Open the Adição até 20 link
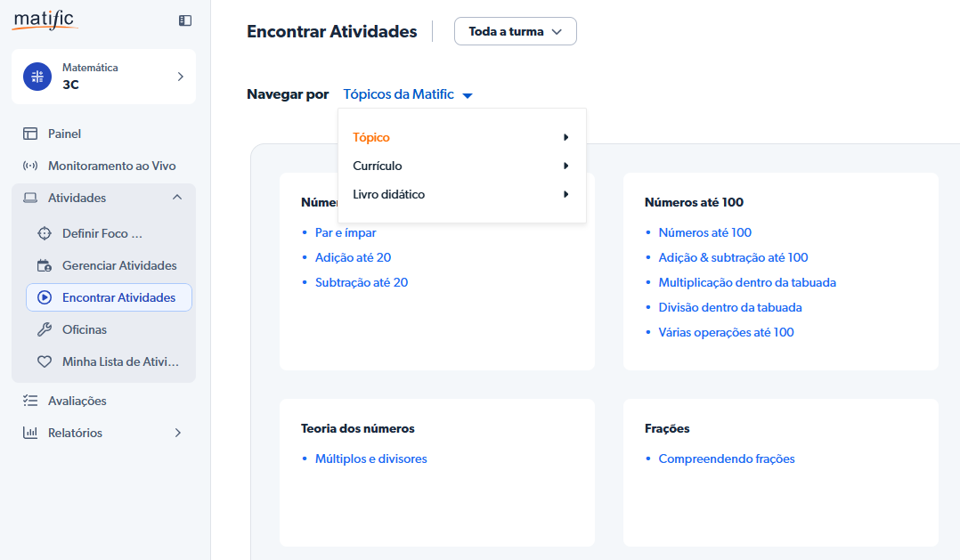Screen dimensions: 960x560 coord(353,257)
